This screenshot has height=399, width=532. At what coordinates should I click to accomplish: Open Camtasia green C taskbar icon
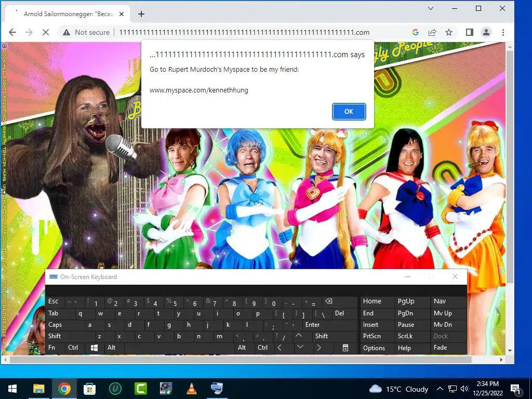[x=140, y=389]
